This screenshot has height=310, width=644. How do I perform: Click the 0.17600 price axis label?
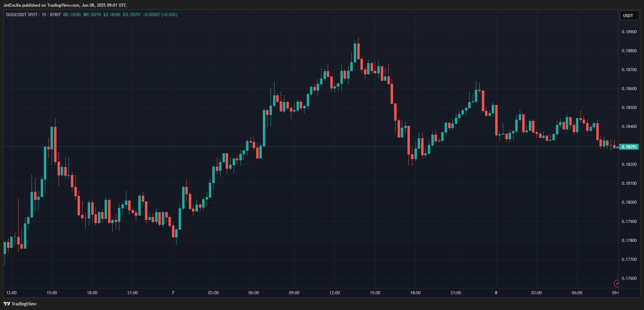629,278
